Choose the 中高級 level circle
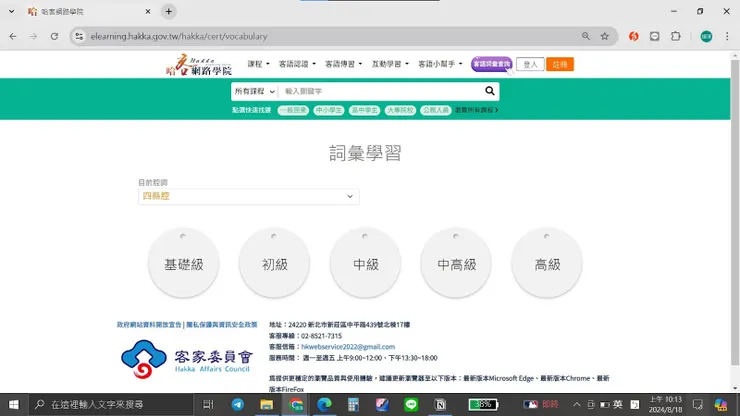 pyautogui.click(x=456, y=263)
